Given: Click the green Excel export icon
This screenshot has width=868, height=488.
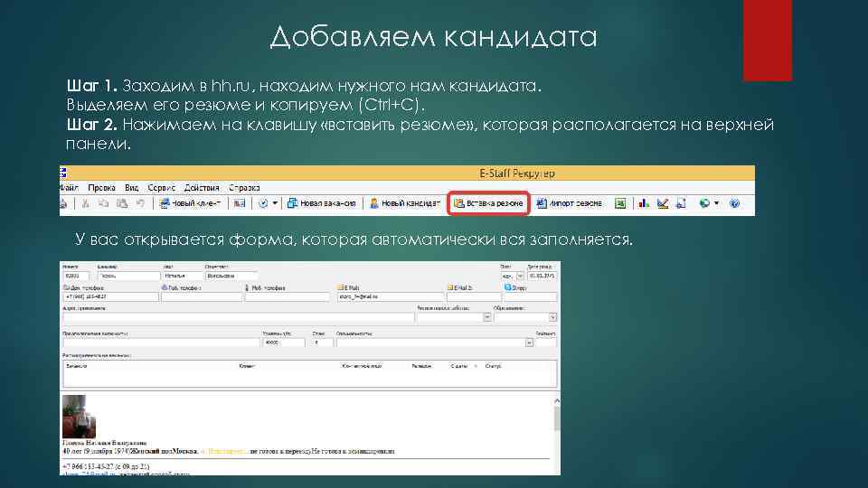Looking at the screenshot, I should (620, 203).
